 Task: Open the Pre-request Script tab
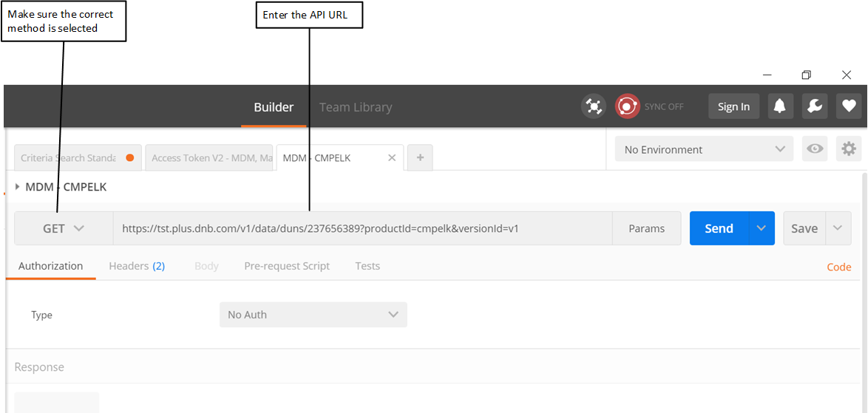point(287,266)
